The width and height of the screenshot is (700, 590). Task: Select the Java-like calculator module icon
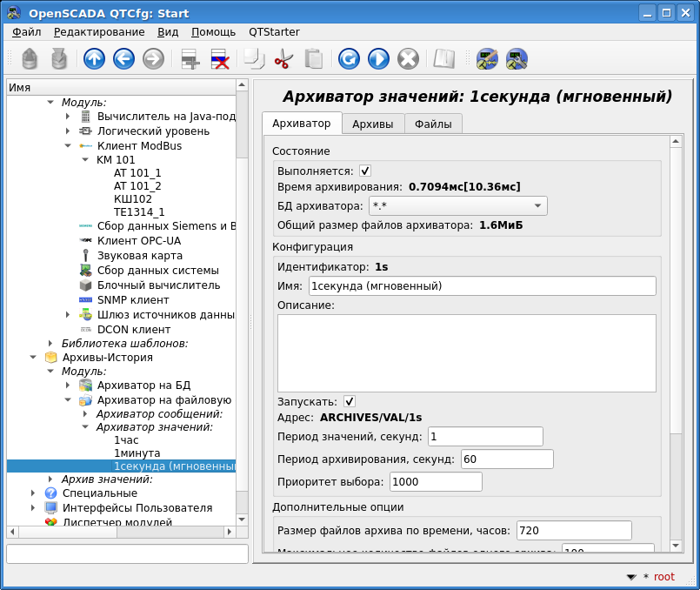pos(86,117)
